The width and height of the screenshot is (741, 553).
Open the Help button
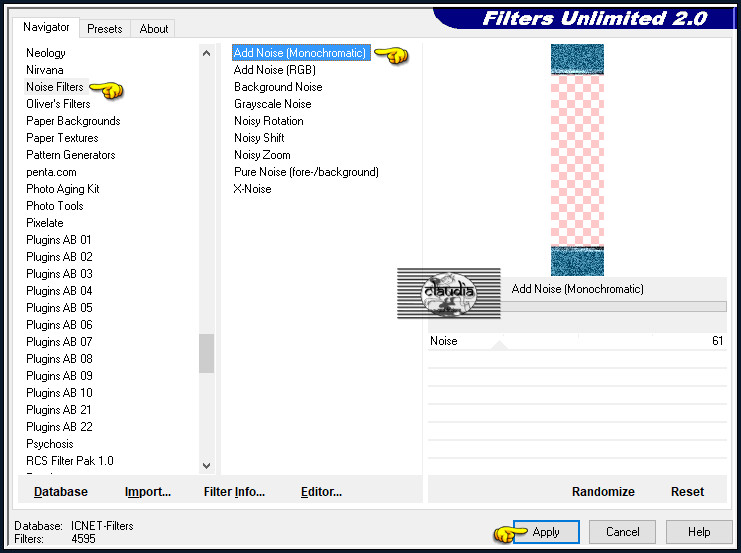point(699,532)
